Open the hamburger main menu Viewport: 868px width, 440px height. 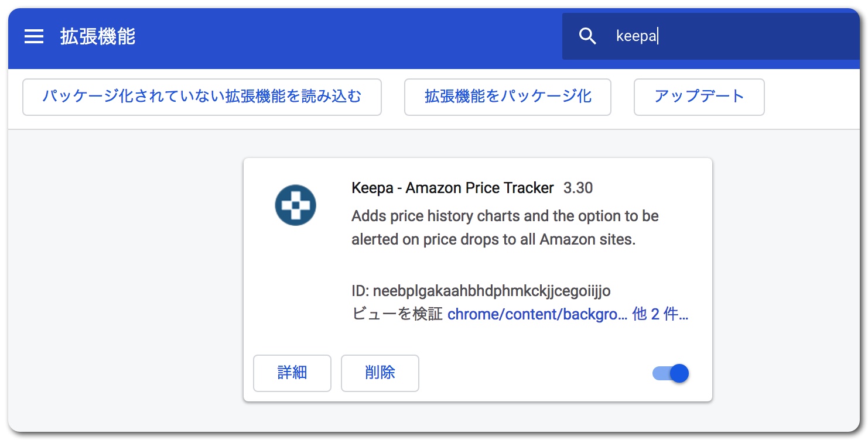[x=34, y=37]
